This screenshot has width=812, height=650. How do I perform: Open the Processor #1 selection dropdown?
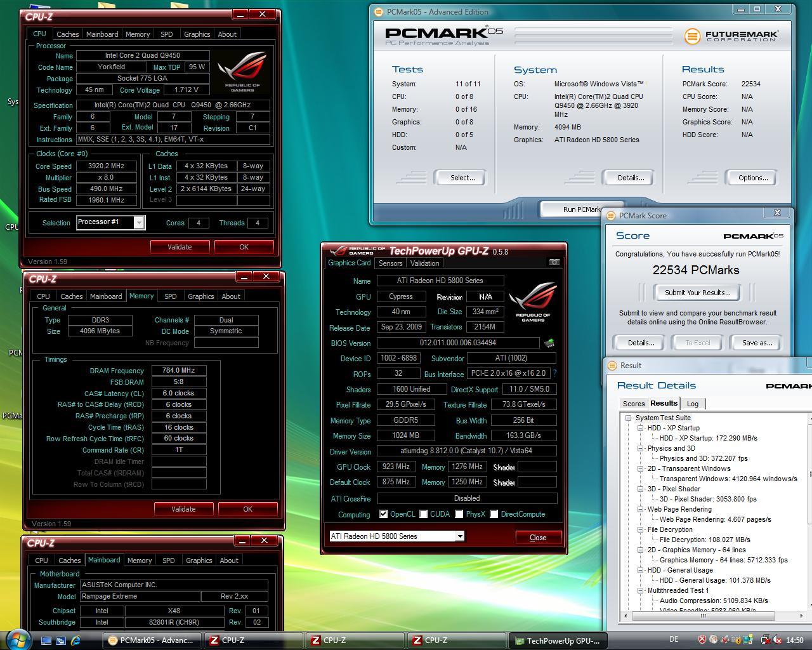(x=139, y=222)
